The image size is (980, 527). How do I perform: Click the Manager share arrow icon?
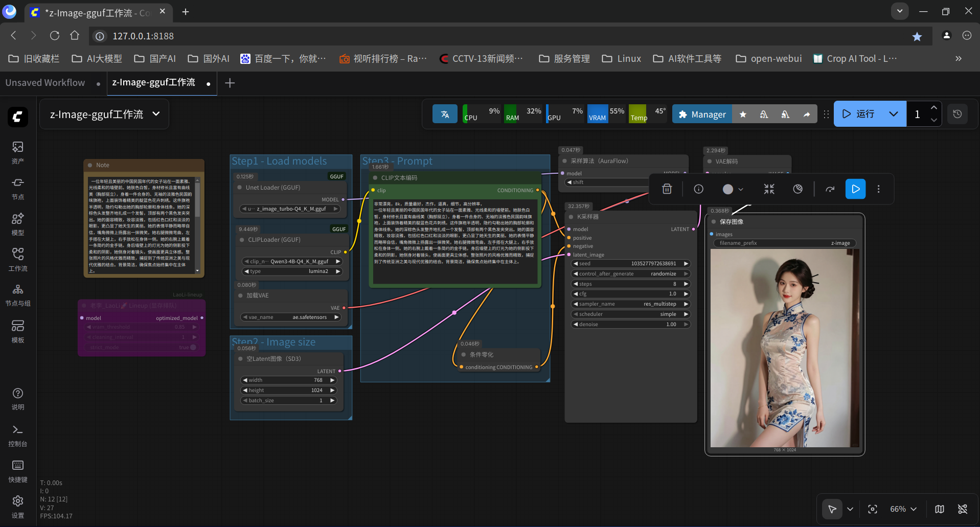coord(806,114)
